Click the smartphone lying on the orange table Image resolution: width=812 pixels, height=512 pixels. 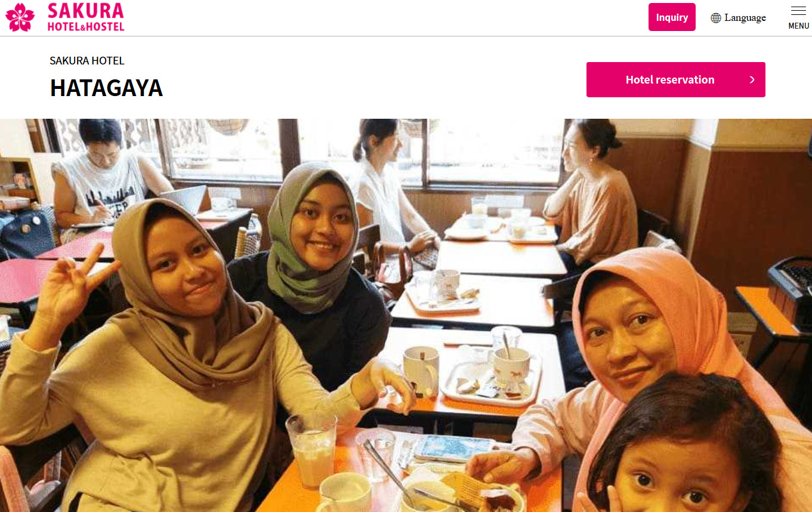[x=455, y=448]
